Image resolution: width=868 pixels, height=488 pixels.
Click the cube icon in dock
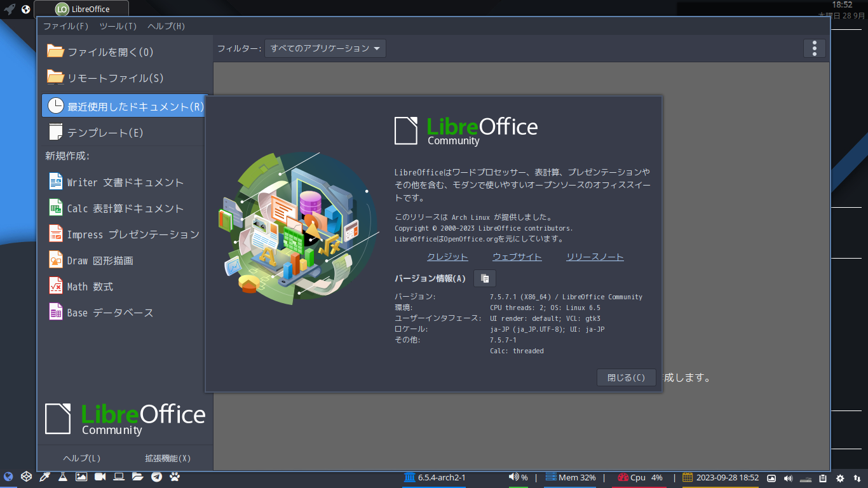pos(27,477)
